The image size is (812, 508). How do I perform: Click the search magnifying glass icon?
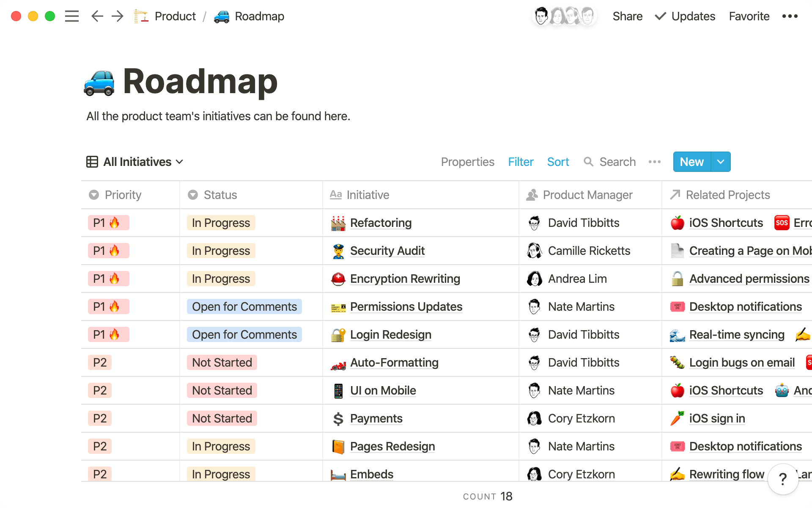(x=589, y=162)
